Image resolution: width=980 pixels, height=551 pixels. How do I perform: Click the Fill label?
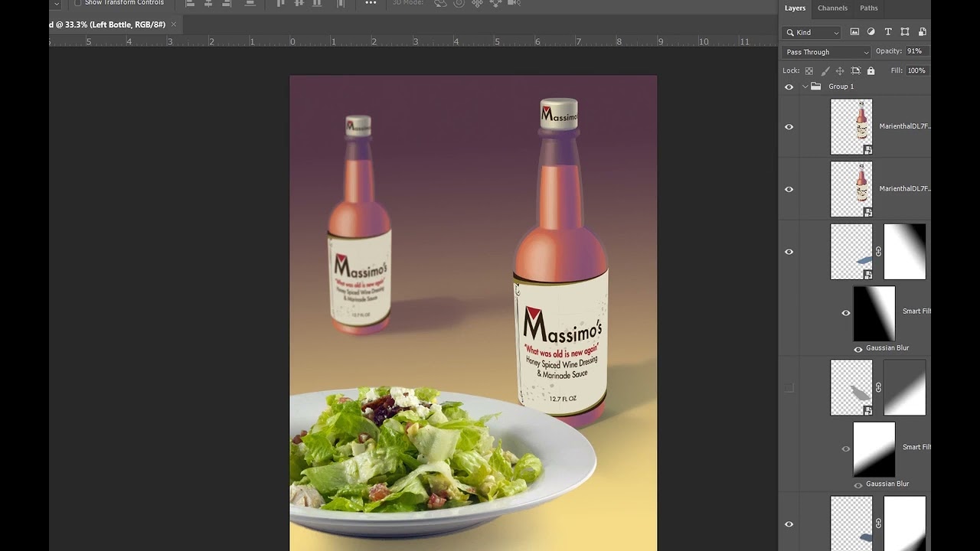pos(897,70)
